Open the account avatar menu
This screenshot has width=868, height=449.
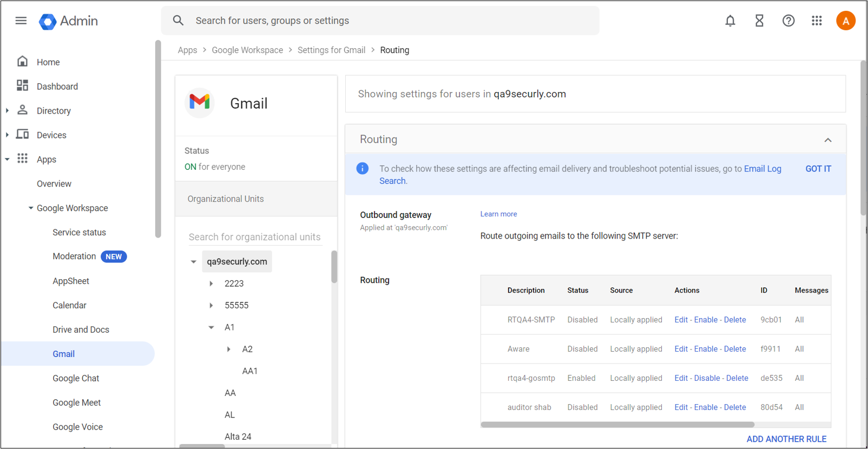tap(845, 21)
